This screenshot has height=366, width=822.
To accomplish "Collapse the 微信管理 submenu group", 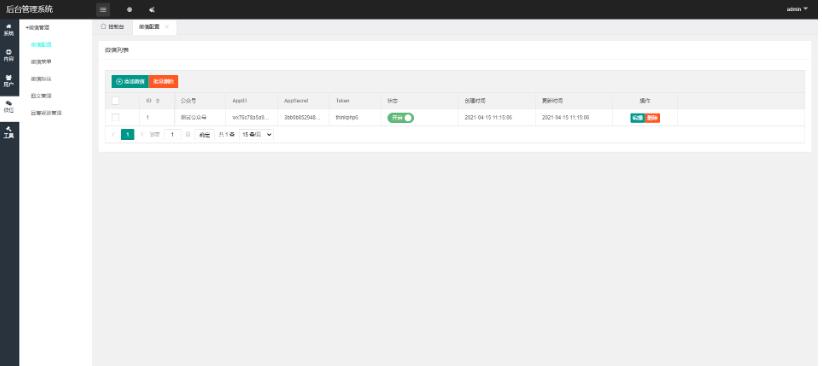I will click(37, 27).
